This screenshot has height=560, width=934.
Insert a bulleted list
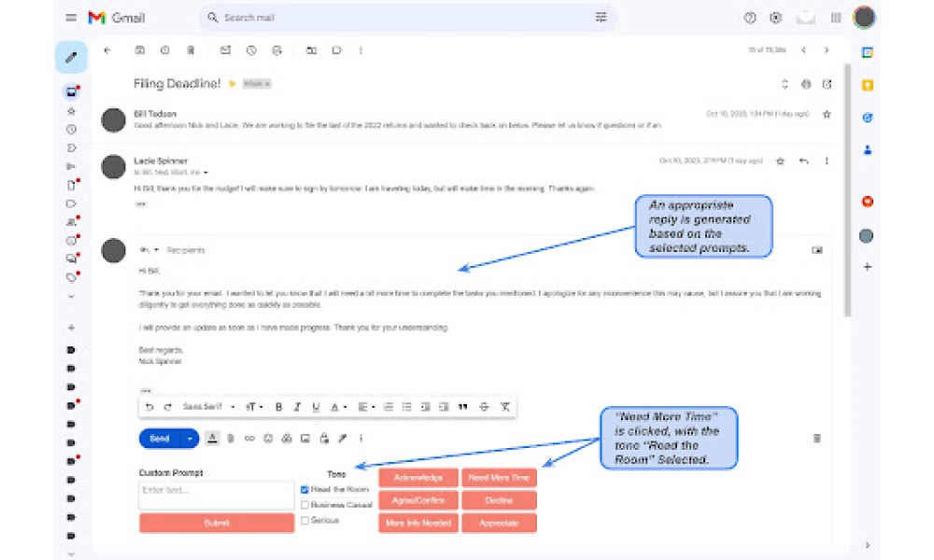407,407
